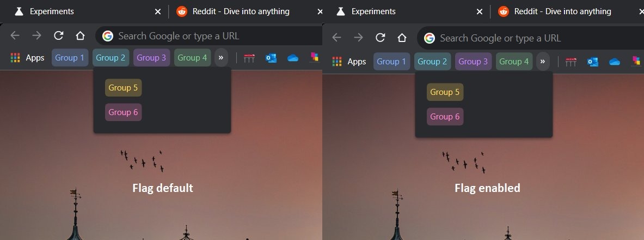This screenshot has height=240, width=644.
Task: Collapse the » overflow menu in right window
Action: coord(543,61)
